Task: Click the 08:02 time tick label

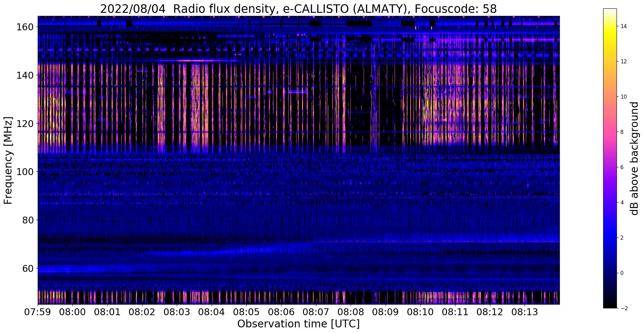Action: click(142, 311)
